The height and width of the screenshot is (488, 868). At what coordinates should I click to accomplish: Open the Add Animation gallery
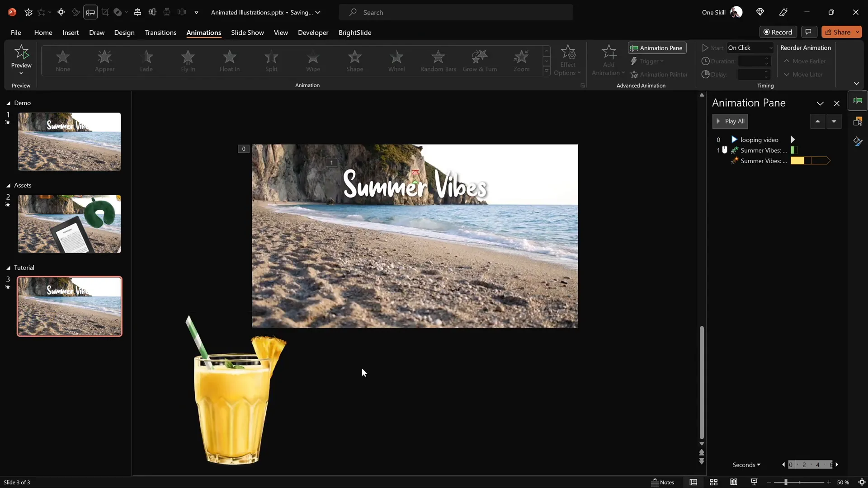pos(608,61)
